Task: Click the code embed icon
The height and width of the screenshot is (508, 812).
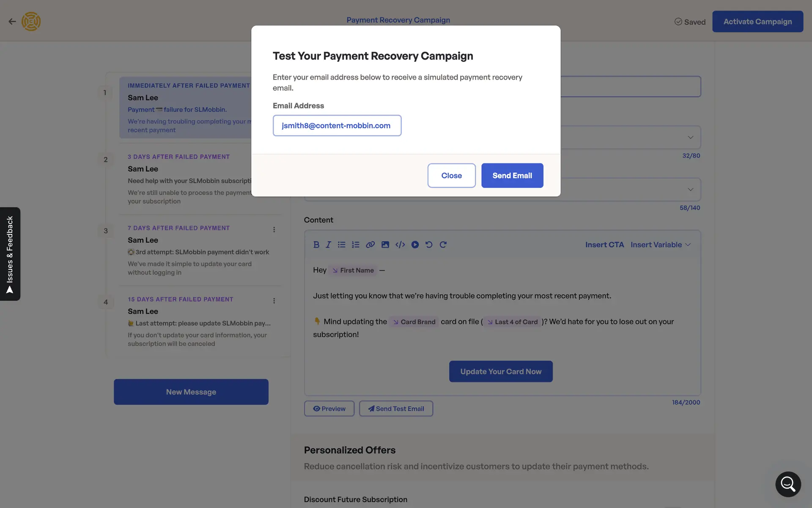Action: (400, 245)
